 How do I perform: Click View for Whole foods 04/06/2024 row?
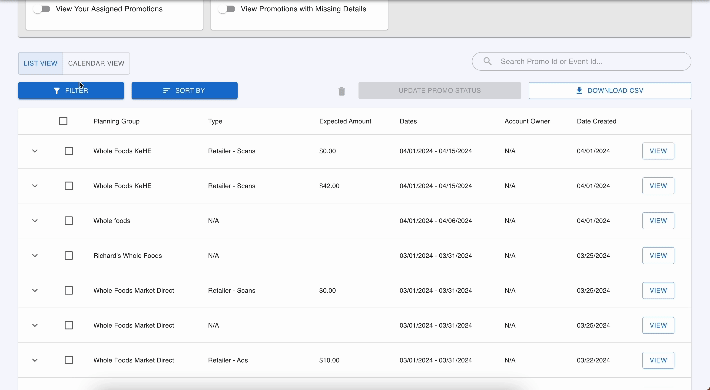[x=658, y=221]
